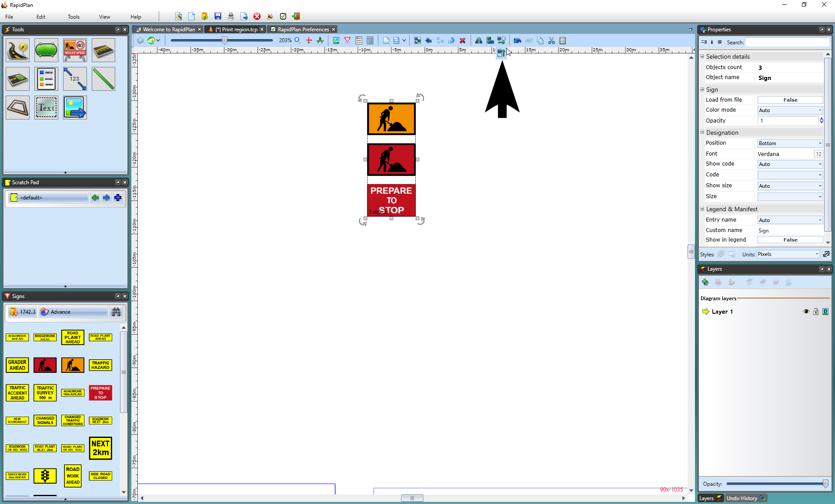The height and width of the screenshot is (504, 835).
Task: Click the Opacity stepper arrows in Properties
Action: pos(822,121)
